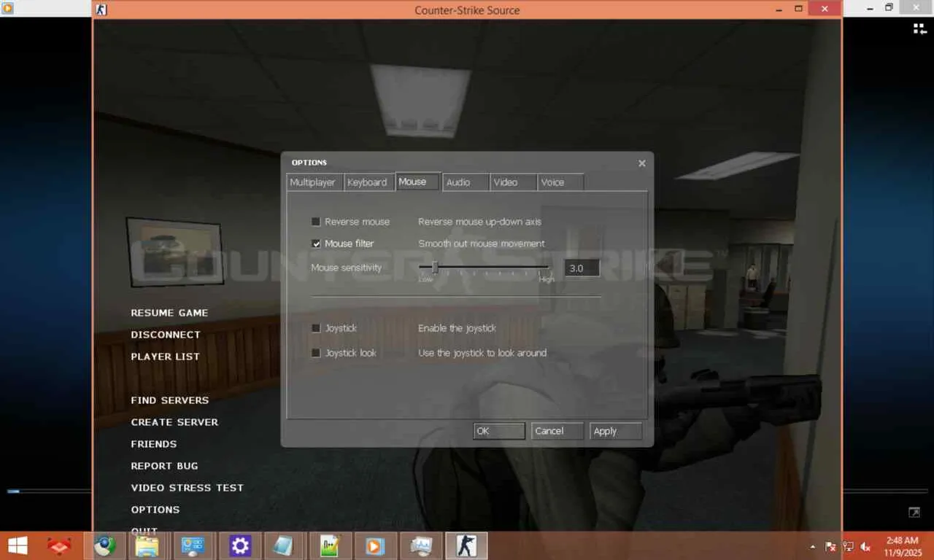Select Disconnect from the game menu
The height and width of the screenshot is (560, 934).
point(166,335)
